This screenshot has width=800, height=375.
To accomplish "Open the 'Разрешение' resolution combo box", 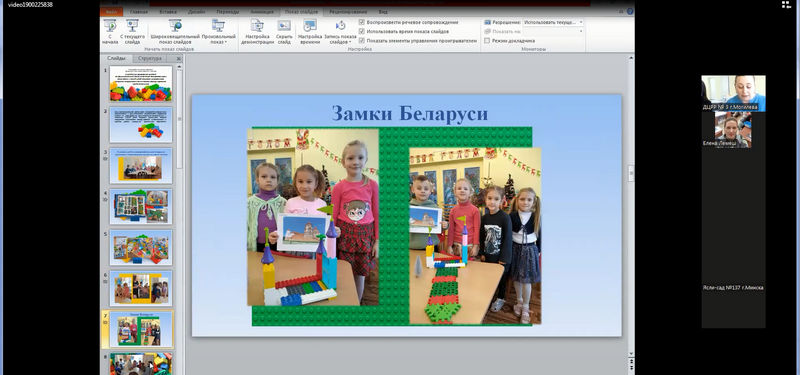I will (x=553, y=22).
